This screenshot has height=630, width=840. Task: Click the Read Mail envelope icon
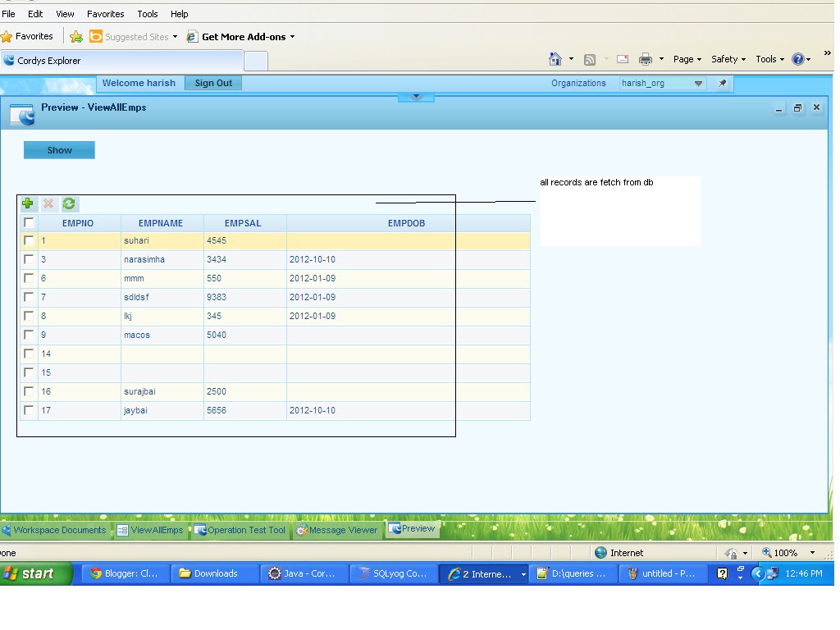click(623, 59)
